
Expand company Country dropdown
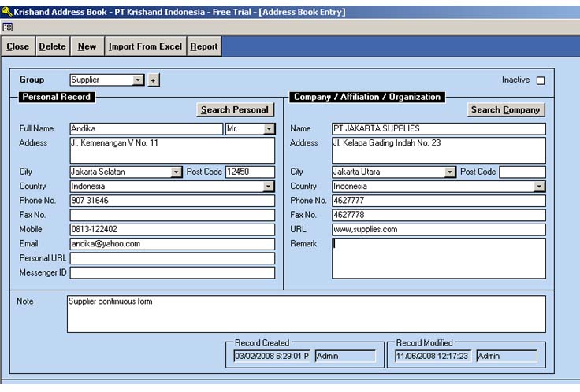pyautogui.click(x=539, y=187)
